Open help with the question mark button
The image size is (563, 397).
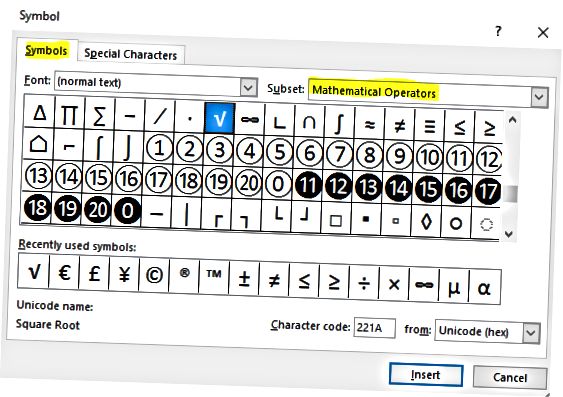[x=498, y=31]
